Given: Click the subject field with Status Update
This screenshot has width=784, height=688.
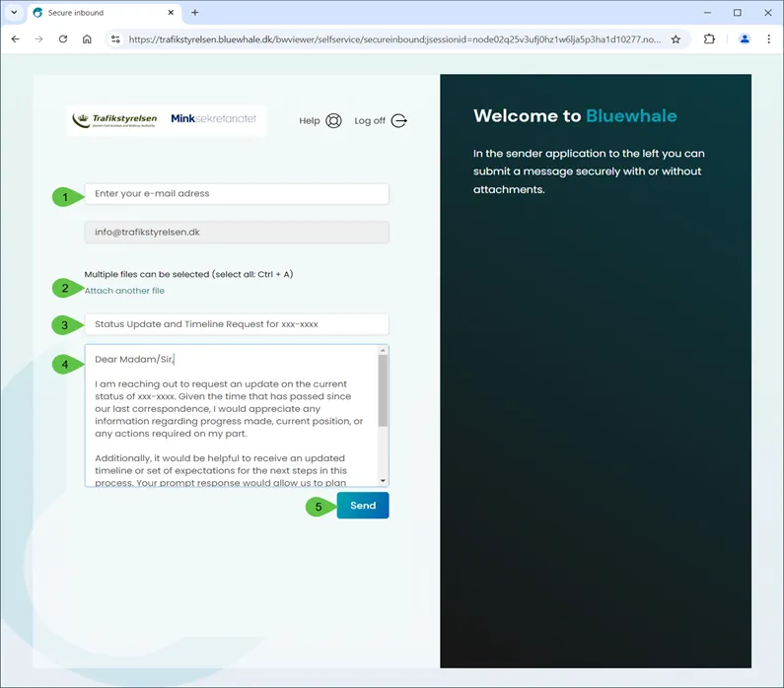Looking at the screenshot, I should (237, 324).
